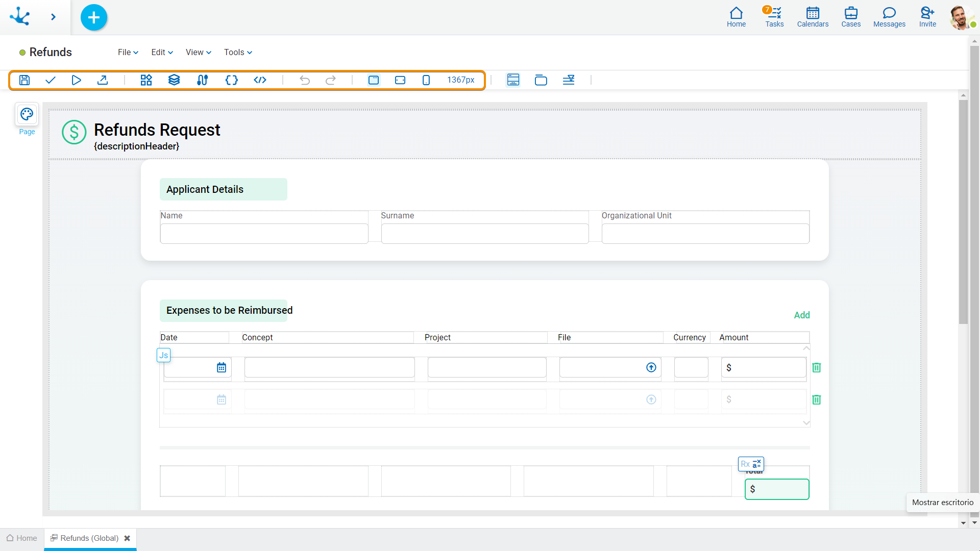The width and height of the screenshot is (980, 551).
Task: Toggle the form layout panel icon
Action: coord(513,80)
